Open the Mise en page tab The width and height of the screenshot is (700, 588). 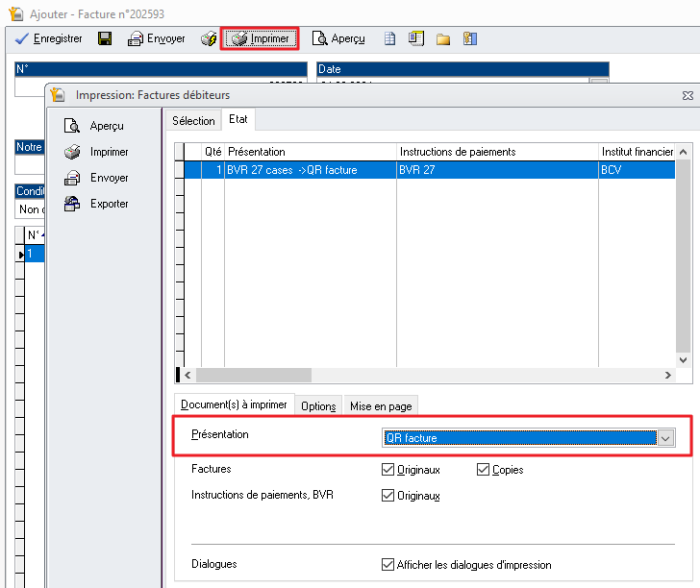(x=381, y=406)
